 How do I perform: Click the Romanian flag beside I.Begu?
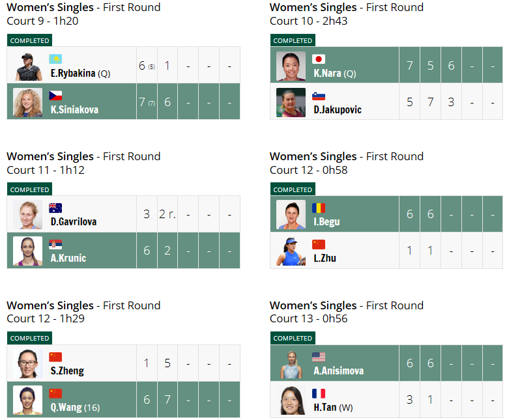(x=319, y=208)
